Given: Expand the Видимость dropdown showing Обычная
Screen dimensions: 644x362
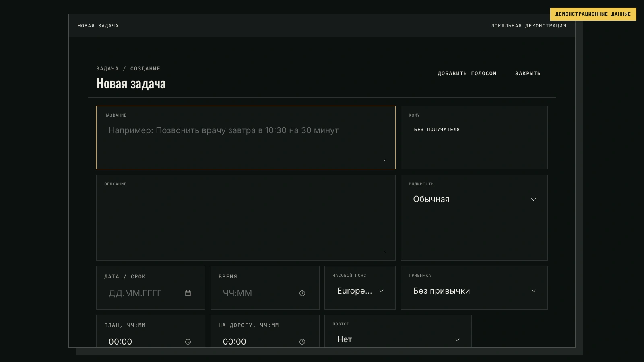Looking at the screenshot, I should coord(474,199).
